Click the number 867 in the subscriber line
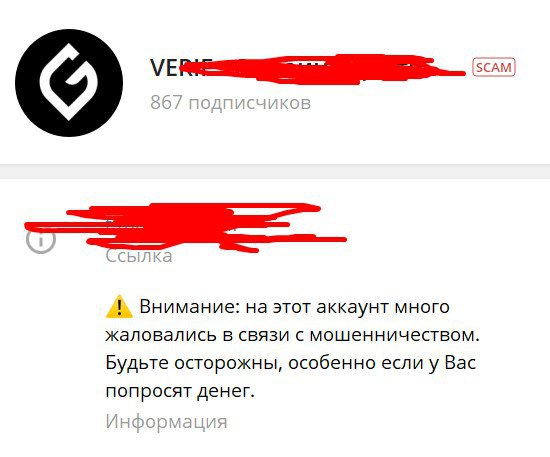This screenshot has width=550, height=457. point(166,102)
